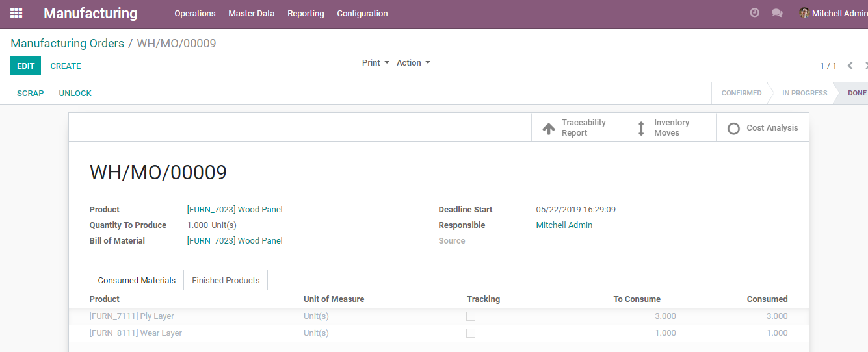Open the Configuration menu
The width and height of the screenshot is (868, 352).
point(362,13)
